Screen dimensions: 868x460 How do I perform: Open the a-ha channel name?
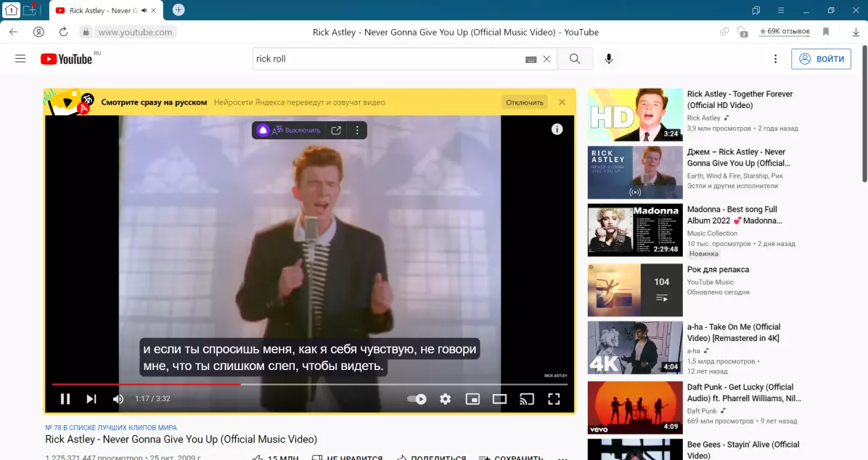point(694,351)
